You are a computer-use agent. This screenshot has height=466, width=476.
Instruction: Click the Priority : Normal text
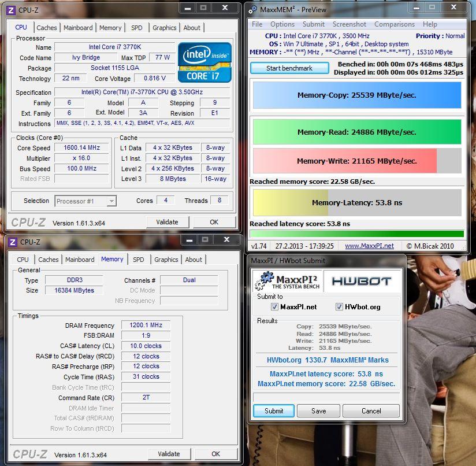click(x=440, y=36)
